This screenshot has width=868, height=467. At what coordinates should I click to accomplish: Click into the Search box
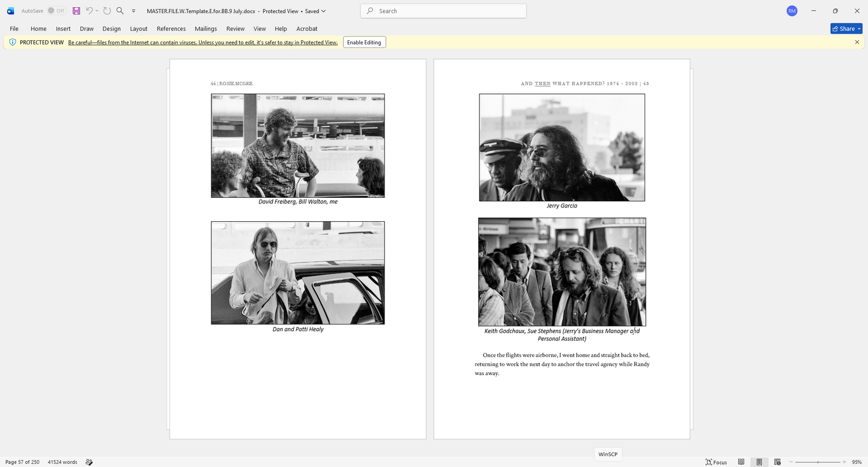[443, 11]
